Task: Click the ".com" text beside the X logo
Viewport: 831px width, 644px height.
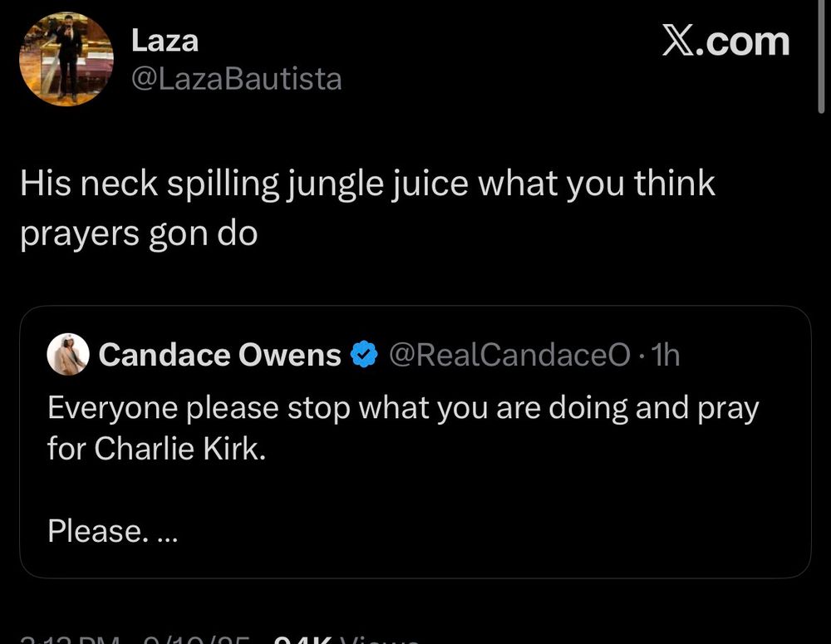Action: (x=749, y=42)
